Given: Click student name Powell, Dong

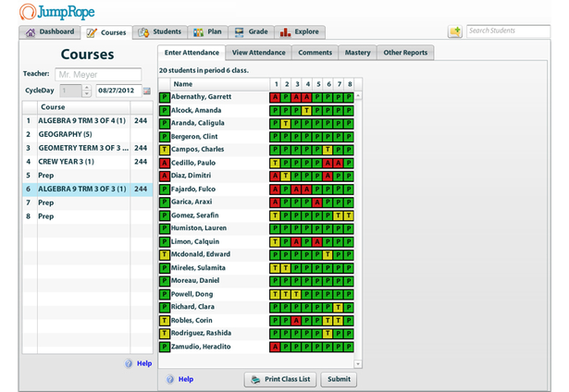Looking at the screenshot, I should pos(192,294).
